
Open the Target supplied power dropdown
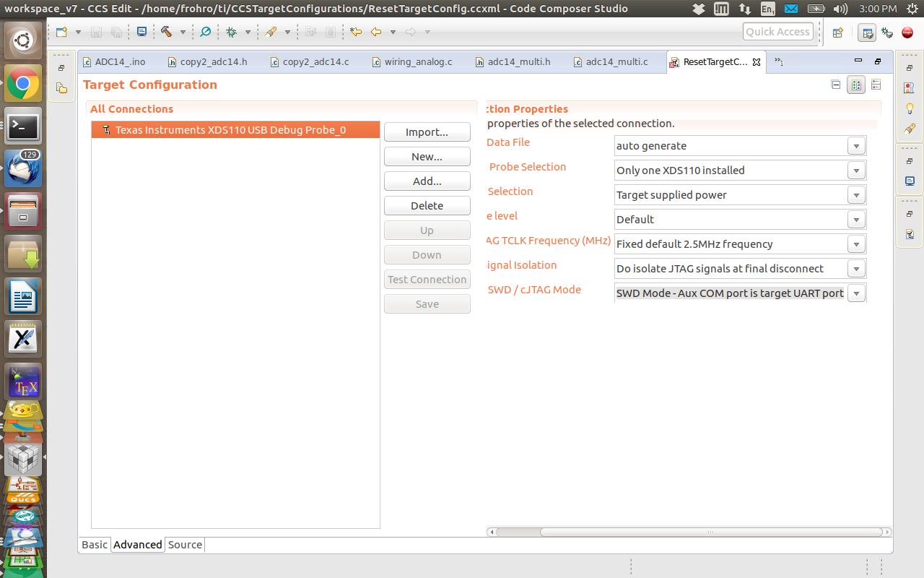(856, 195)
